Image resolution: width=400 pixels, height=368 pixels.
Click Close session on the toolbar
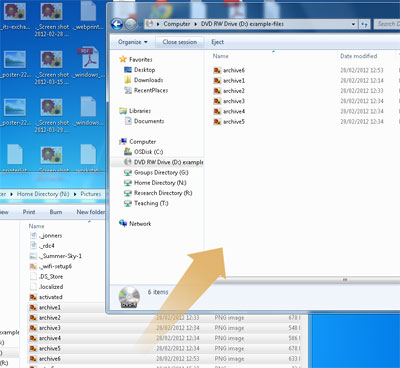click(x=180, y=42)
